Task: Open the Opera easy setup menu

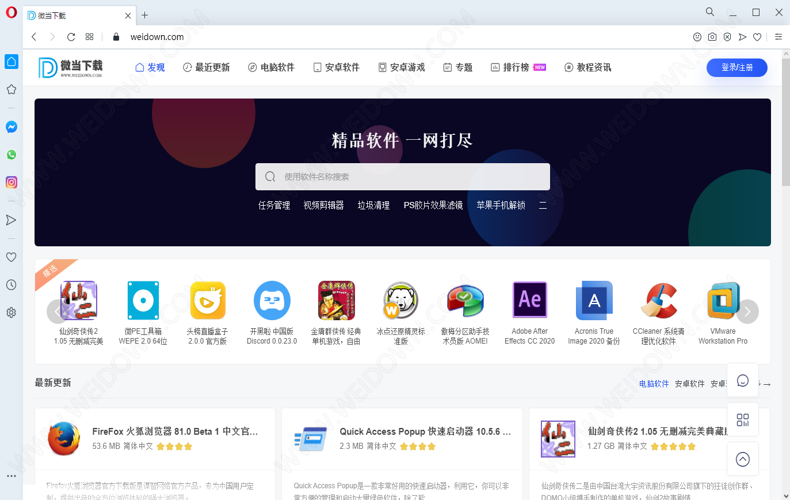Action: click(778, 37)
